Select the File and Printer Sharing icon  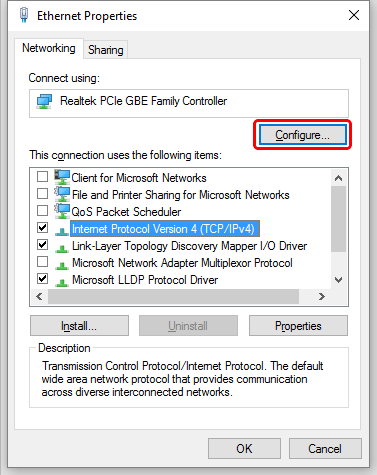click(62, 194)
